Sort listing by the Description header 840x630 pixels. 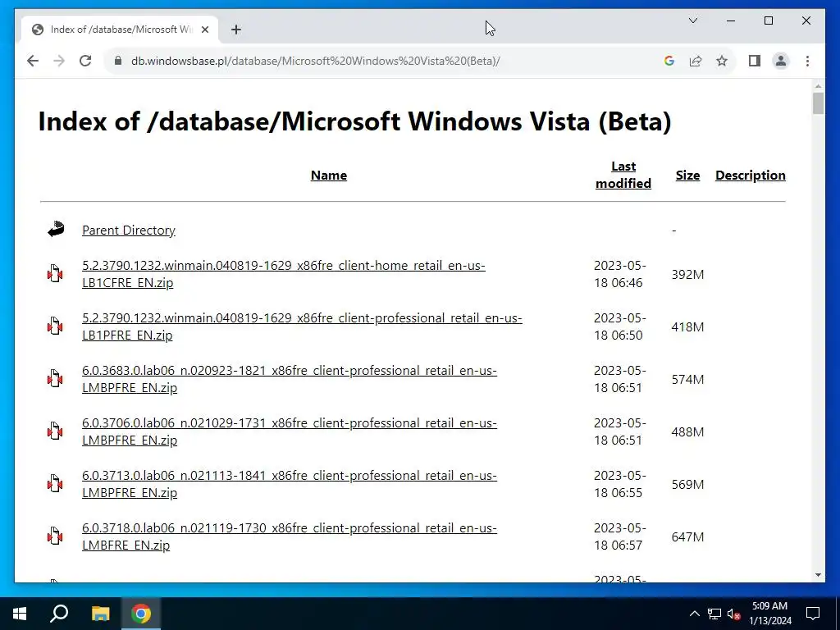(750, 176)
